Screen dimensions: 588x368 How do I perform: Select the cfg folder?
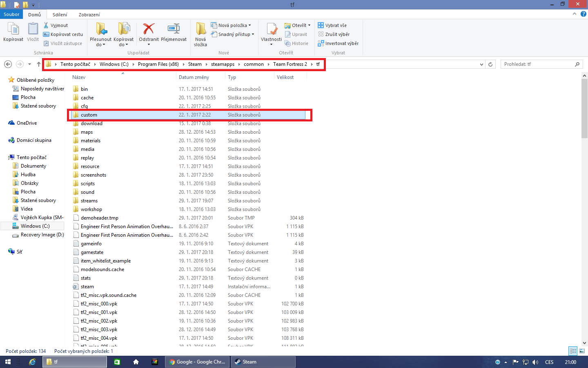(188, 106)
